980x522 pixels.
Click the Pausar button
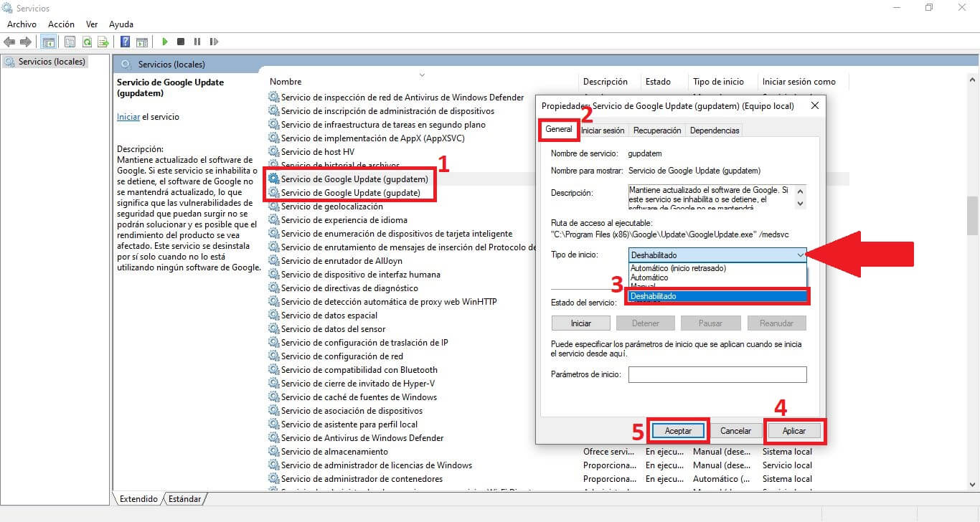[712, 323]
